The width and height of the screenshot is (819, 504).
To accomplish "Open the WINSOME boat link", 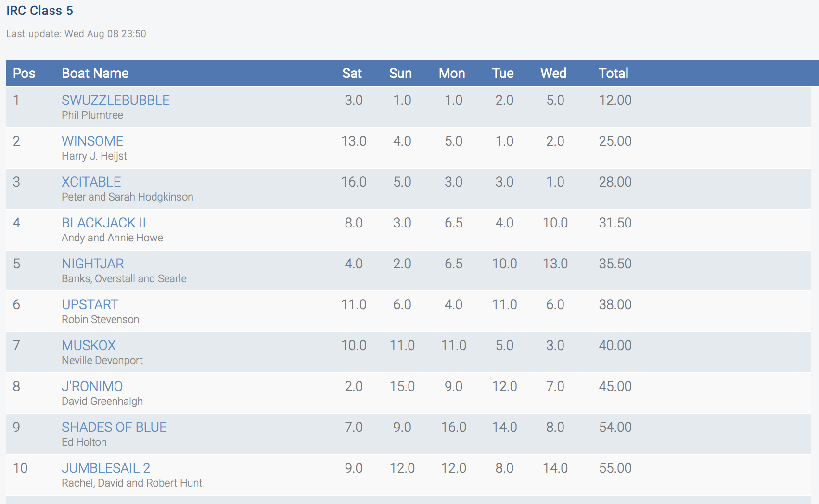I will point(92,141).
